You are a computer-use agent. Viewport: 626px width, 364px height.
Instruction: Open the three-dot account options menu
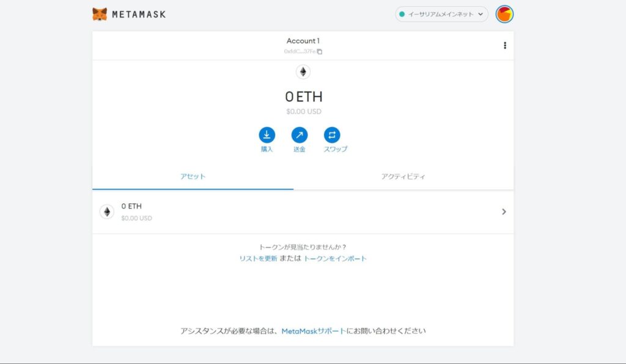point(505,45)
